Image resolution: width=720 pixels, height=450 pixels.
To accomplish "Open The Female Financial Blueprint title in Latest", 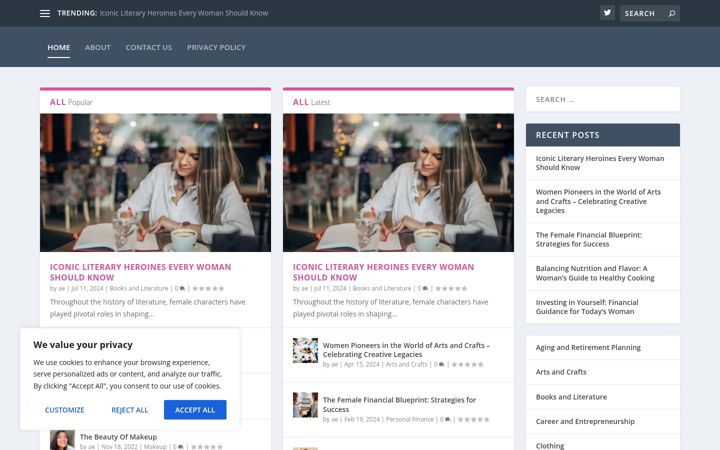I will click(399, 405).
